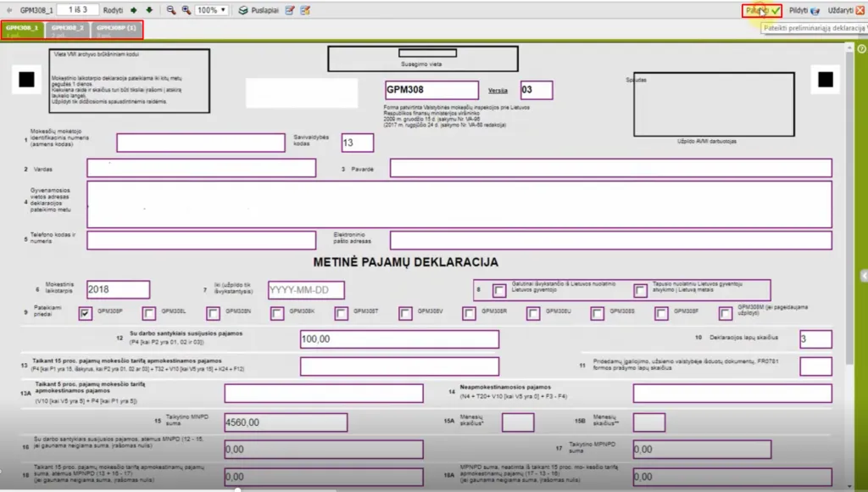Screen dimensions: 868x492
Task: Zoom in with the plus magnifier
Action: pyautogui.click(x=186, y=10)
